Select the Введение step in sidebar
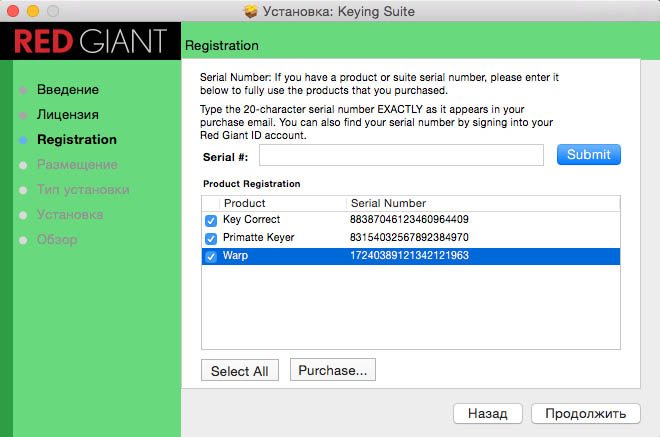Screen dimensions: 660x437 point(68,90)
